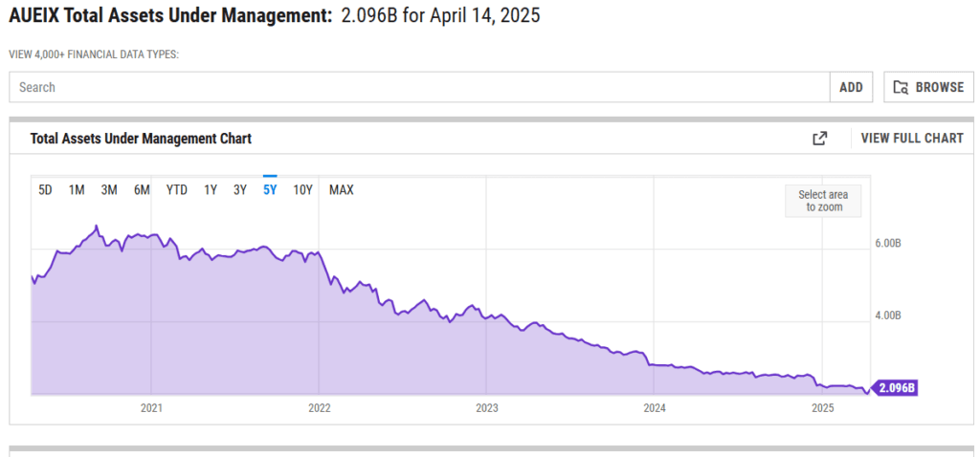
Task: Show year-to-date YTD range
Action: point(177,189)
